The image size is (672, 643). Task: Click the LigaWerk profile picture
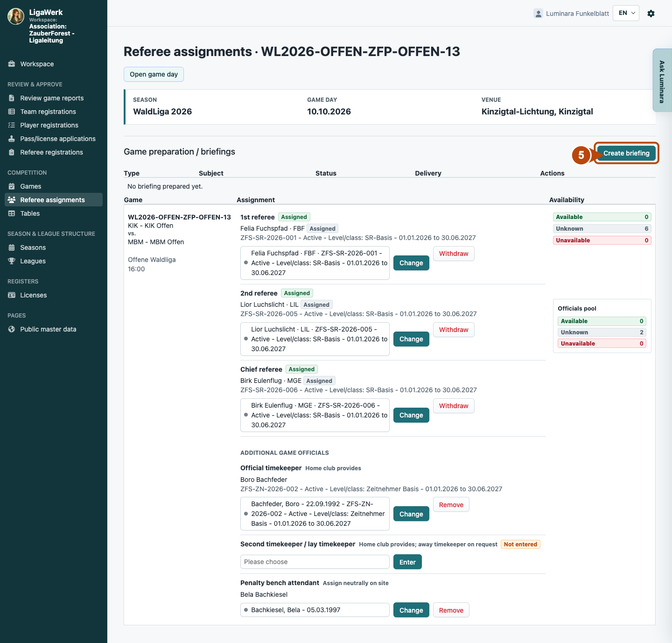(x=16, y=16)
